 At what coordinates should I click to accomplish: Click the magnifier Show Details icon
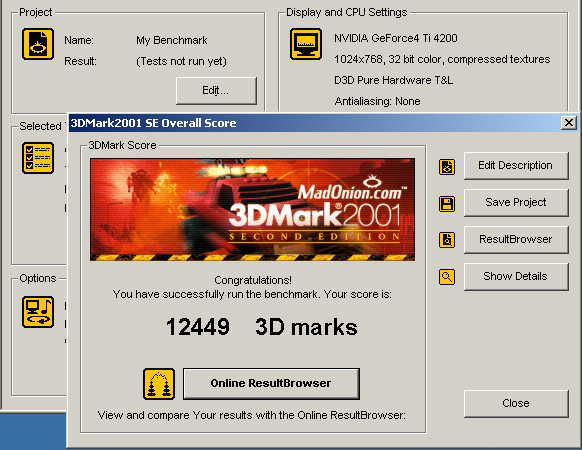[447, 277]
